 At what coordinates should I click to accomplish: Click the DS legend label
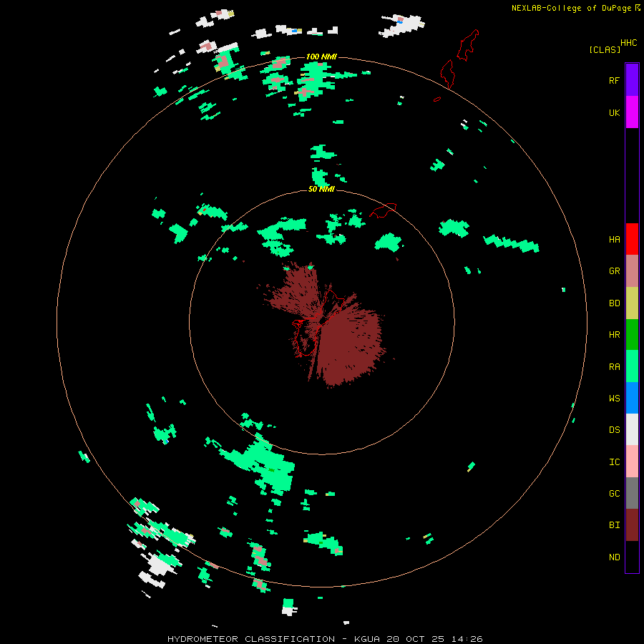[x=614, y=430]
